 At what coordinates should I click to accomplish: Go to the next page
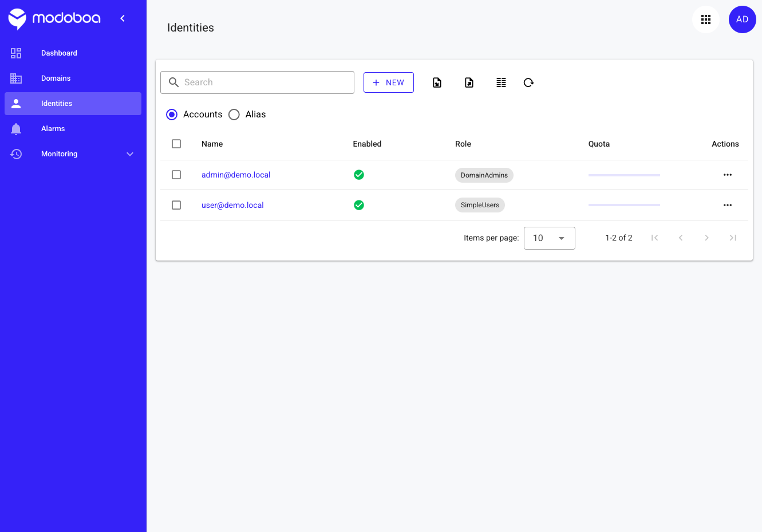707,238
